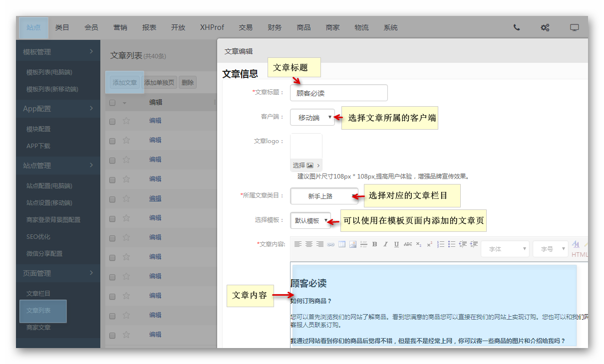This screenshot has width=604, height=364.
Task: Increase indent in the editor
Action: (474, 244)
